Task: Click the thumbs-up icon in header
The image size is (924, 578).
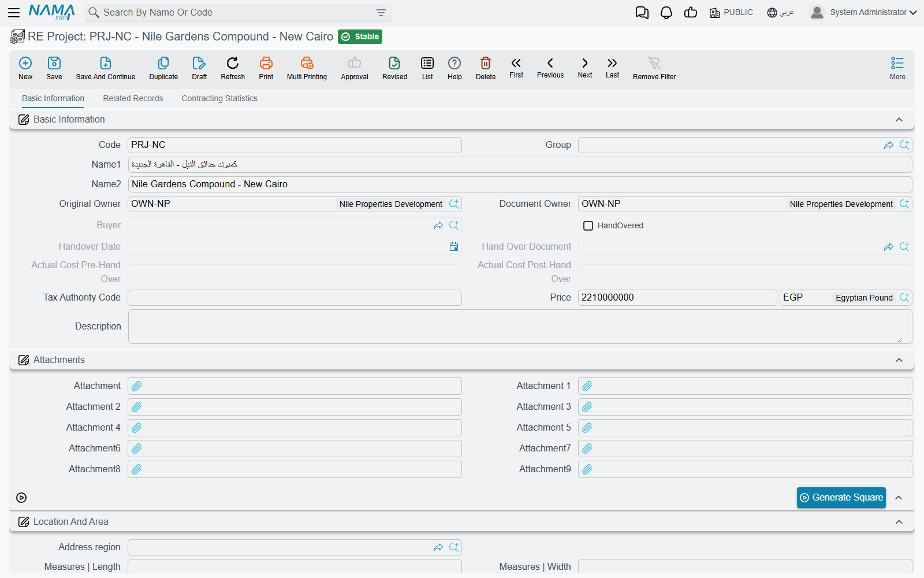Action: coord(691,13)
